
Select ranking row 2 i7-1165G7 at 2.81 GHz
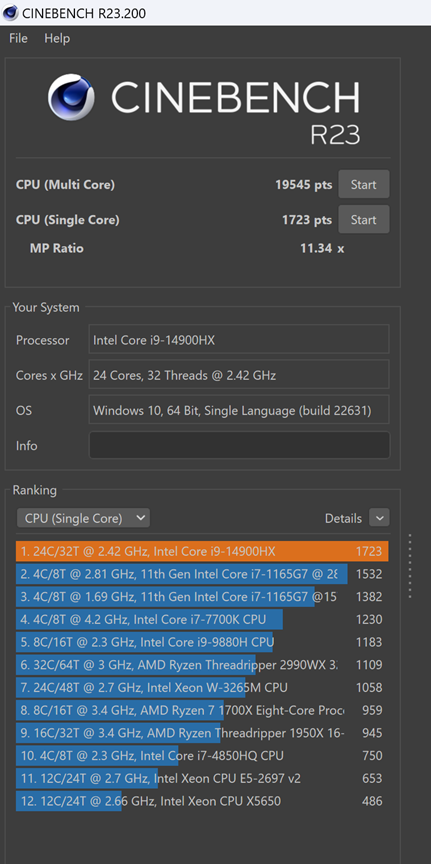click(202, 574)
